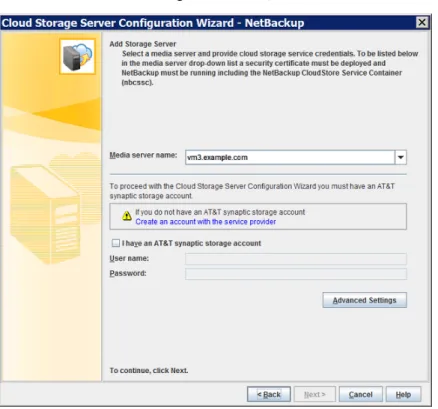Click the Media server name label
438x409 pixels.
143,155
